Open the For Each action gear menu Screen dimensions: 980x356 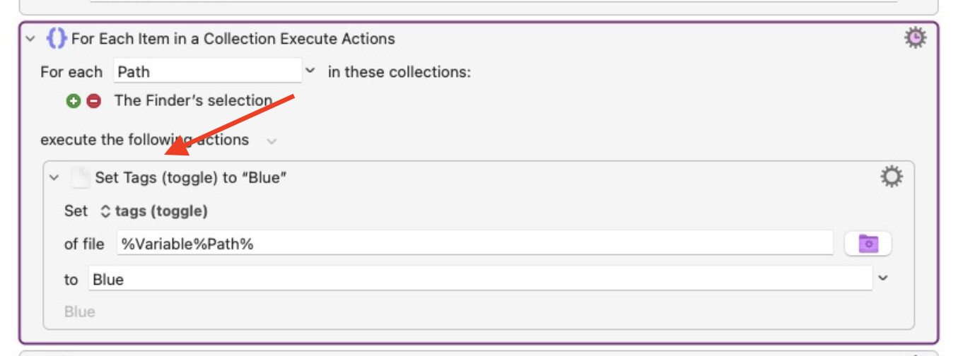916,38
